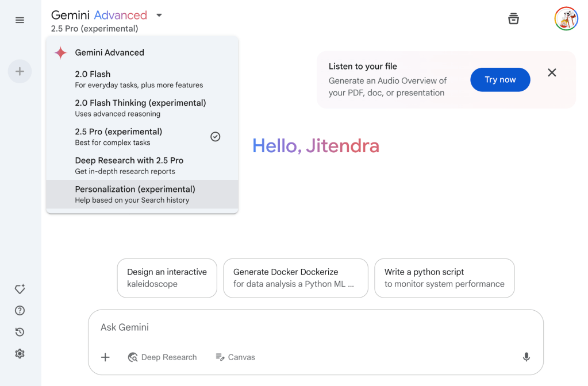
Task: Toggle Deep Research chip in prompt box
Action: point(162,357)
